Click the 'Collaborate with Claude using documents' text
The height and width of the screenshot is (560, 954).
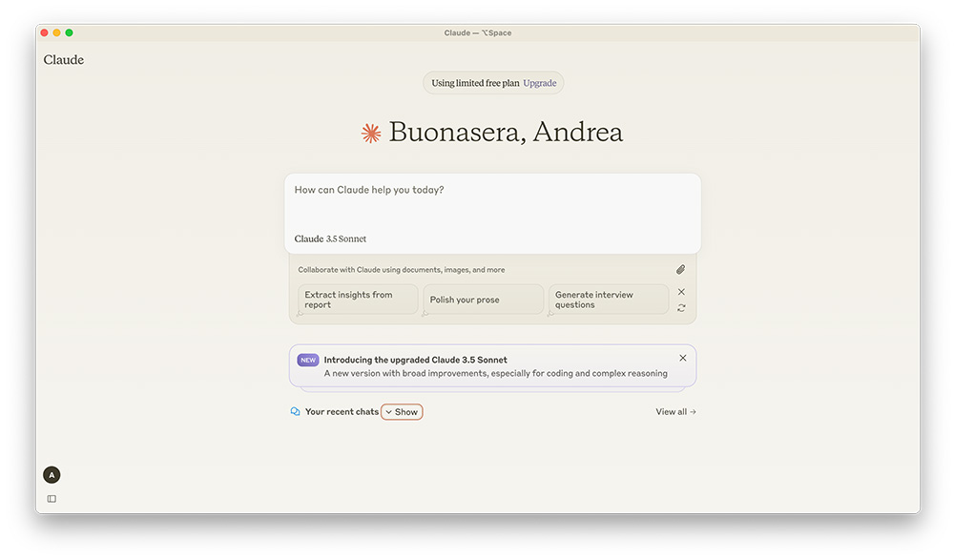401,270
